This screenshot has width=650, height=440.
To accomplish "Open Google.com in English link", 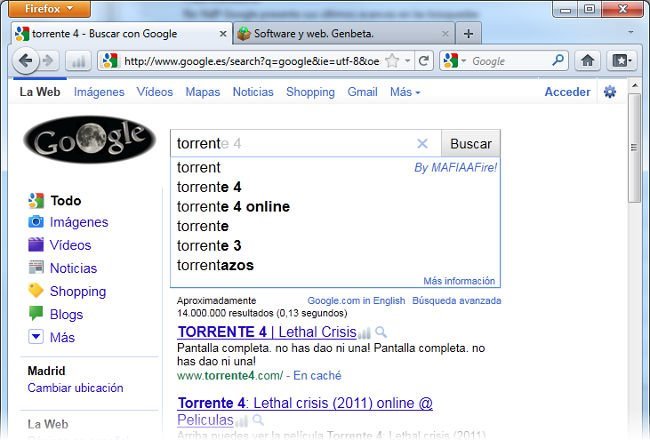I will pos(356,300).
